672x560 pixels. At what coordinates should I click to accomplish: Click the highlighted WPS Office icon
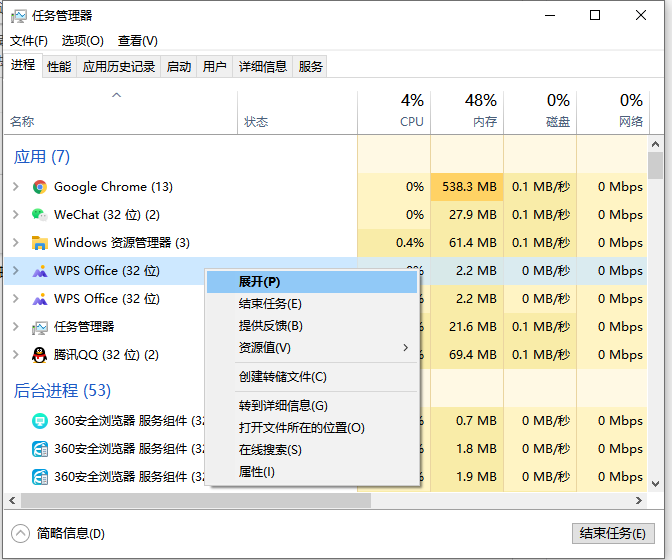pos(40,271)
